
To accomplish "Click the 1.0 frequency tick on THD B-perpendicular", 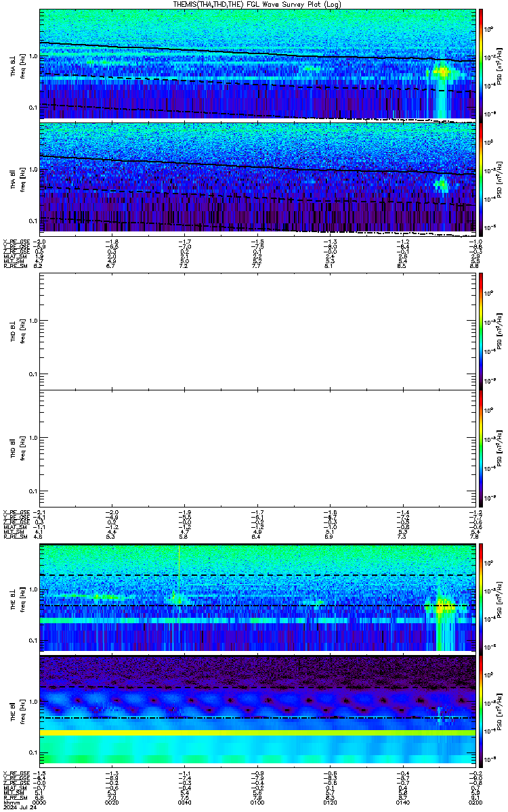I will click(33, 321).
